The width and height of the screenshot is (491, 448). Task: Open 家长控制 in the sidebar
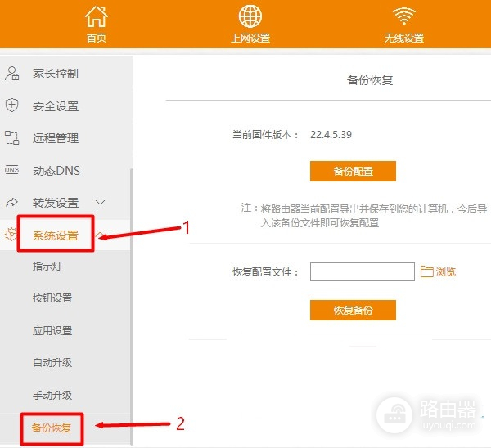(56, 74)
